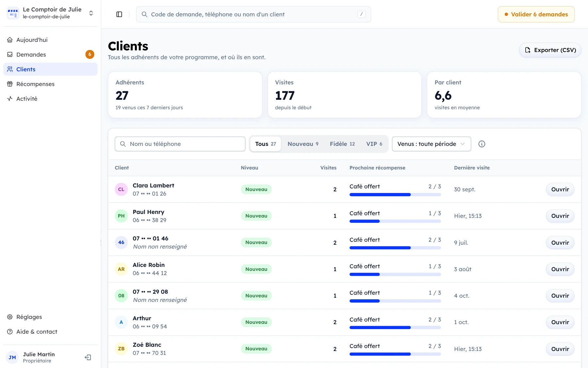Click the 'Visites' column header
The image size is (588, 368).
click(x=328, y=168)
